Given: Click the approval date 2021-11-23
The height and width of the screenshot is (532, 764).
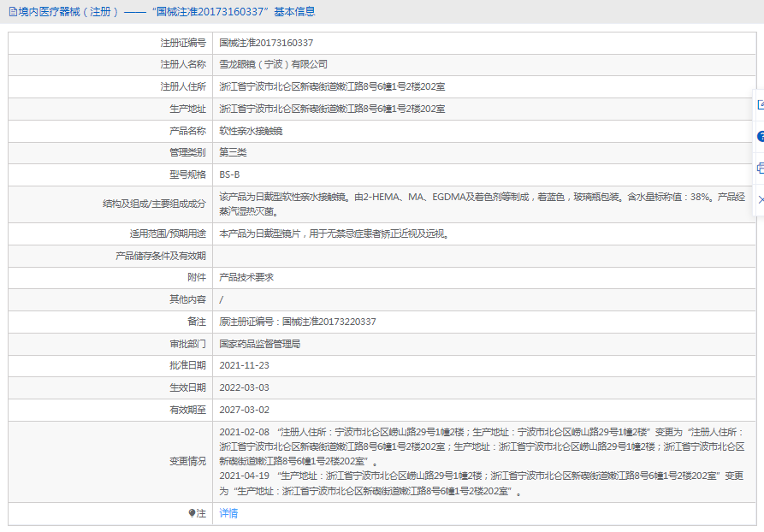Looking at the screenshot, I should click(x=244, y=365).
